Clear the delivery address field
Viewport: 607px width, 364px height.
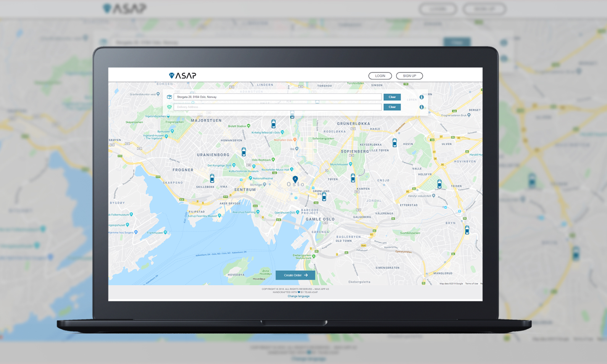392,107
